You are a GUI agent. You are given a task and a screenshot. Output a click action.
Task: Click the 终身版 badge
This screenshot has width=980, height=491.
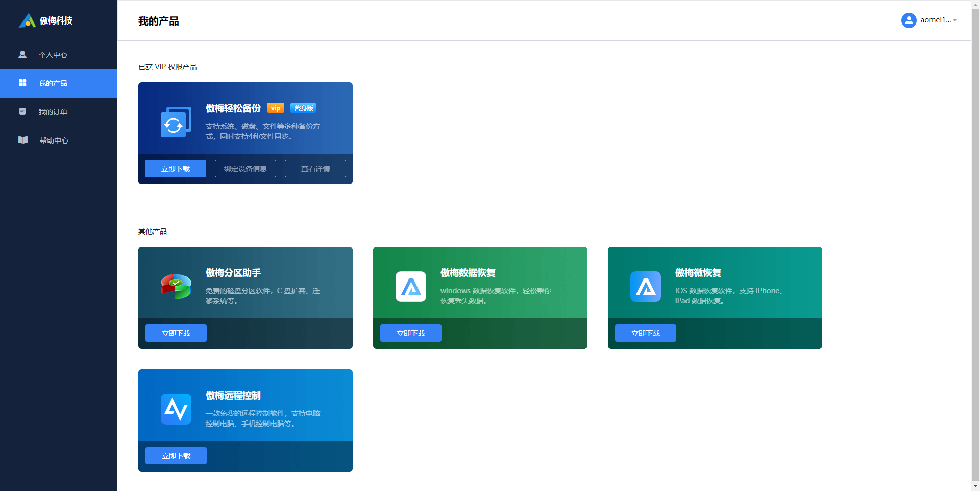point(304,108)
